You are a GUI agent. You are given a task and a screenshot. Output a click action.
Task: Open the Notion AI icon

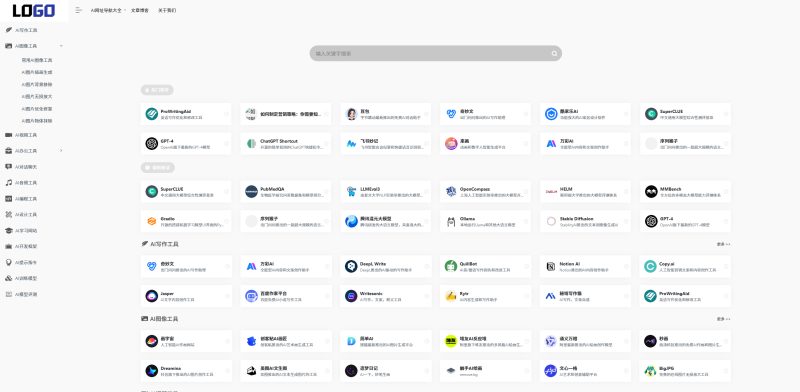[x=551, y=266]
